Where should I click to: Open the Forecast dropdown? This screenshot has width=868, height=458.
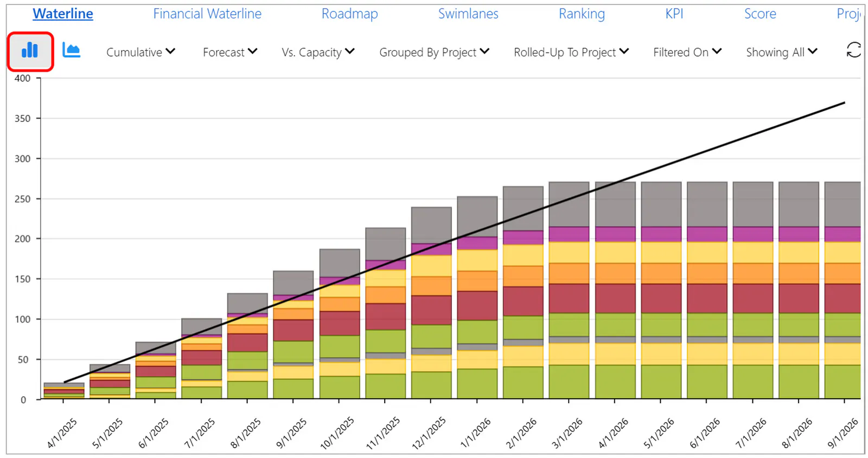coord(230,52)
